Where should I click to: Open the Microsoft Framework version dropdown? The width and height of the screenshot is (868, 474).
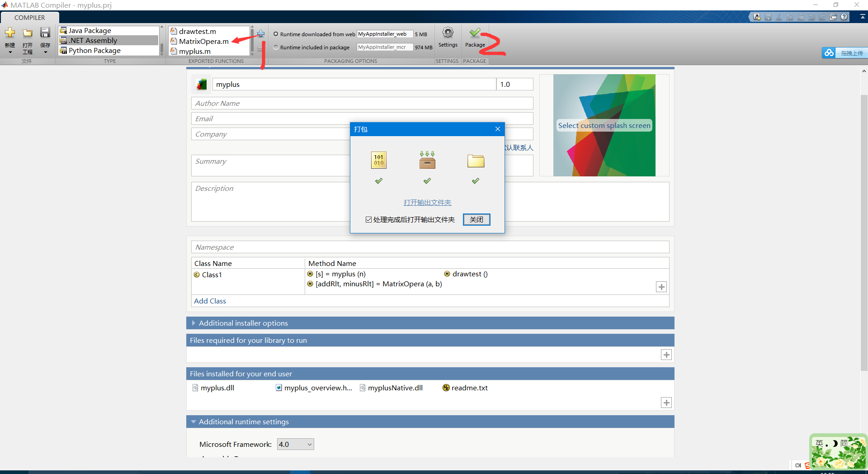click(296, 444)
